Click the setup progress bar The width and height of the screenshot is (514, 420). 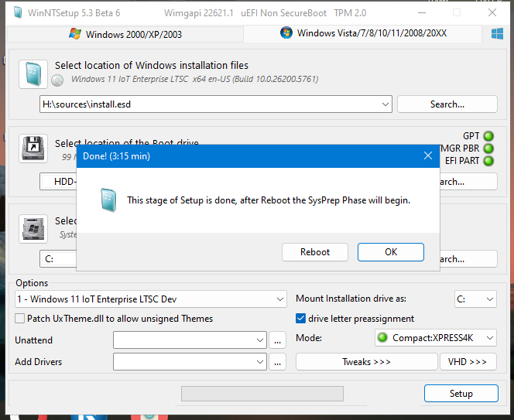pyautogui.click(x=262, y=394)
